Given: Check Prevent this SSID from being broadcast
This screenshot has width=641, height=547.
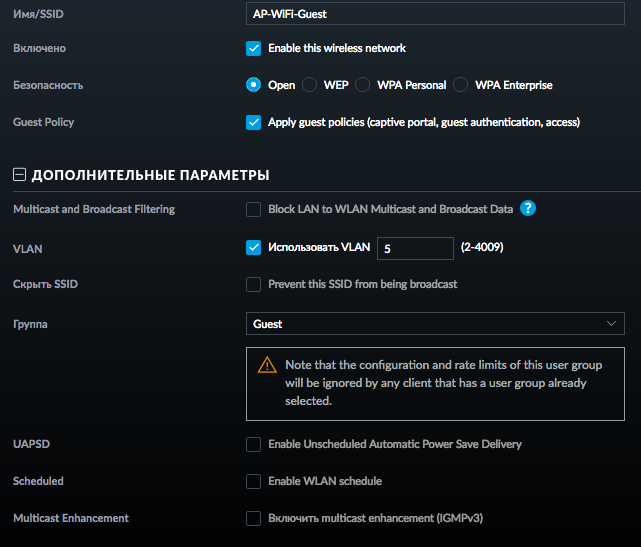Looking at the screenshot, I should coord(253,284).
